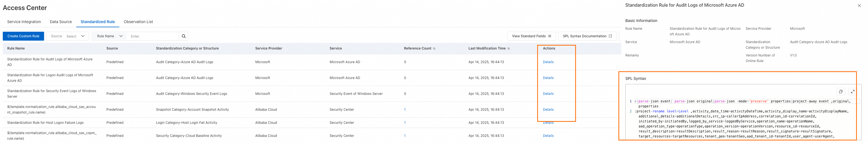The height and width of the screenshot is (143, 868).
Task: Click Create Custom Rule button
Action: [23, 36]
